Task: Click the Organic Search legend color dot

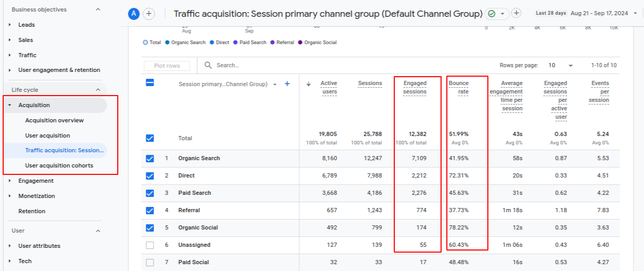Action: (x=167, y=43)
